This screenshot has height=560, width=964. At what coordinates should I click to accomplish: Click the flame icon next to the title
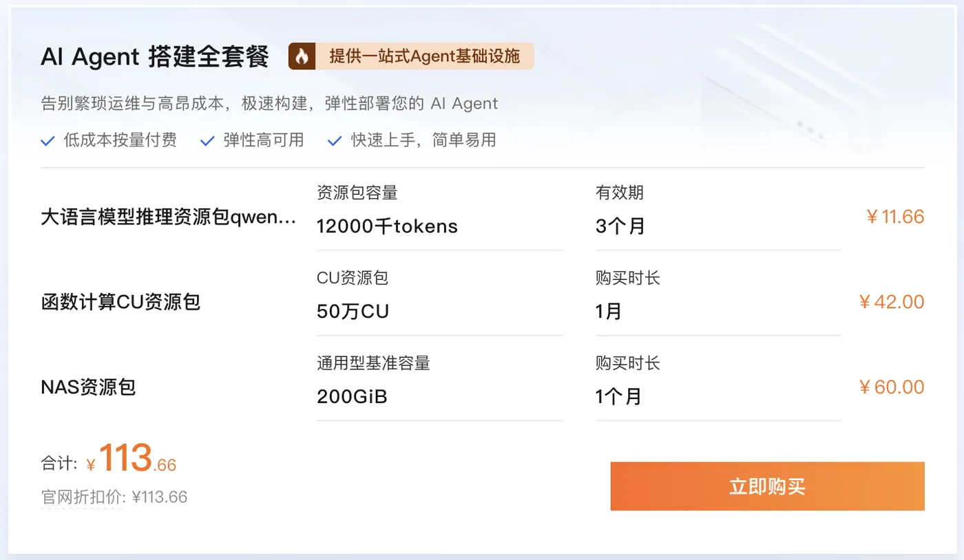click(x=301, y=56)
